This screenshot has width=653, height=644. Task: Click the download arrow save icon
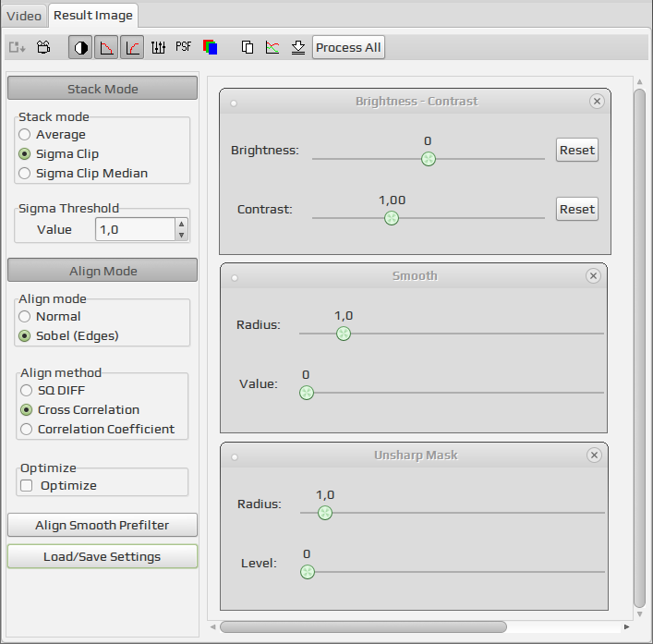(298, 47)
